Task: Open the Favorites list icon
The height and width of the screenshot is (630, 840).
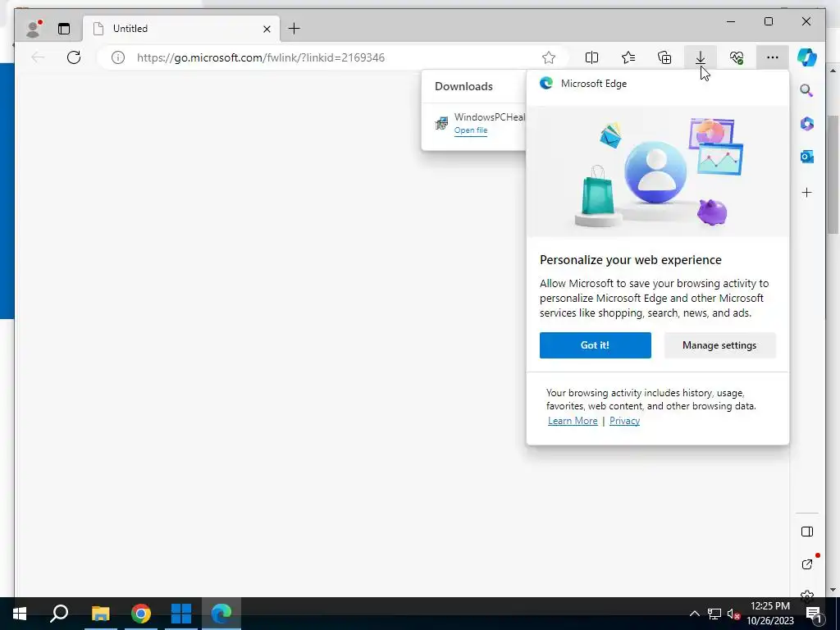Action: tap(628, 57)
